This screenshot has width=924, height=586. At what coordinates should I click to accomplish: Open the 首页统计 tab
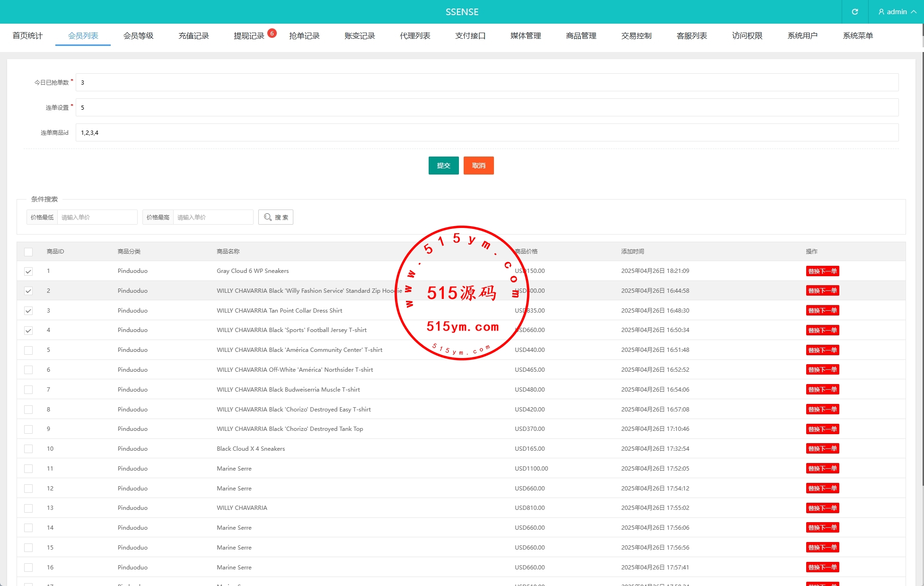(27, 36)
